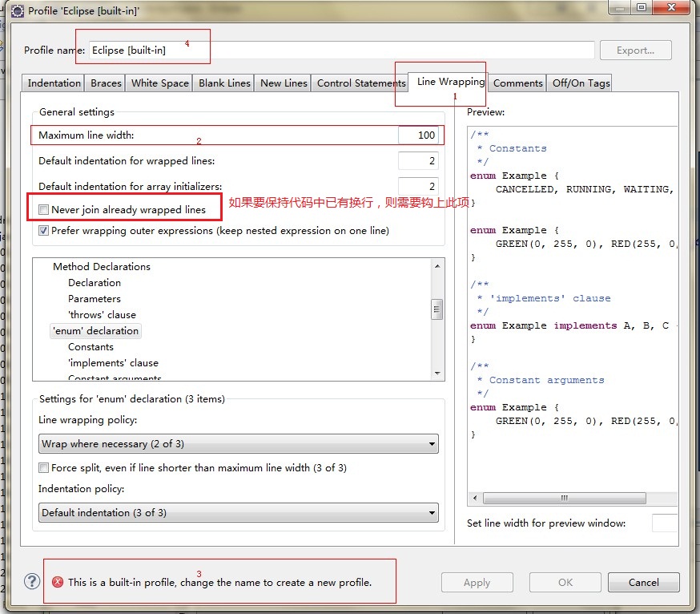Viewport: 700px width, 614px height.
Task: Click the red error icon in status message
Action: [x=58, y=582]
